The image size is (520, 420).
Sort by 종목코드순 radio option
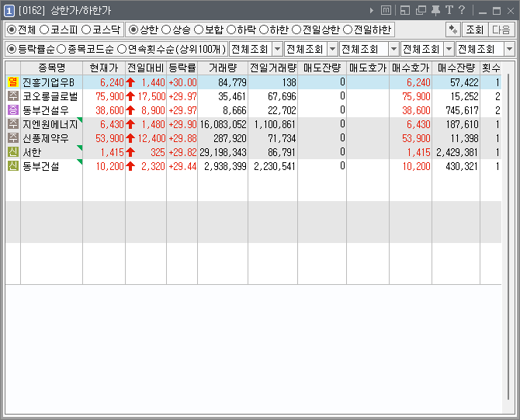pos(61,49)
